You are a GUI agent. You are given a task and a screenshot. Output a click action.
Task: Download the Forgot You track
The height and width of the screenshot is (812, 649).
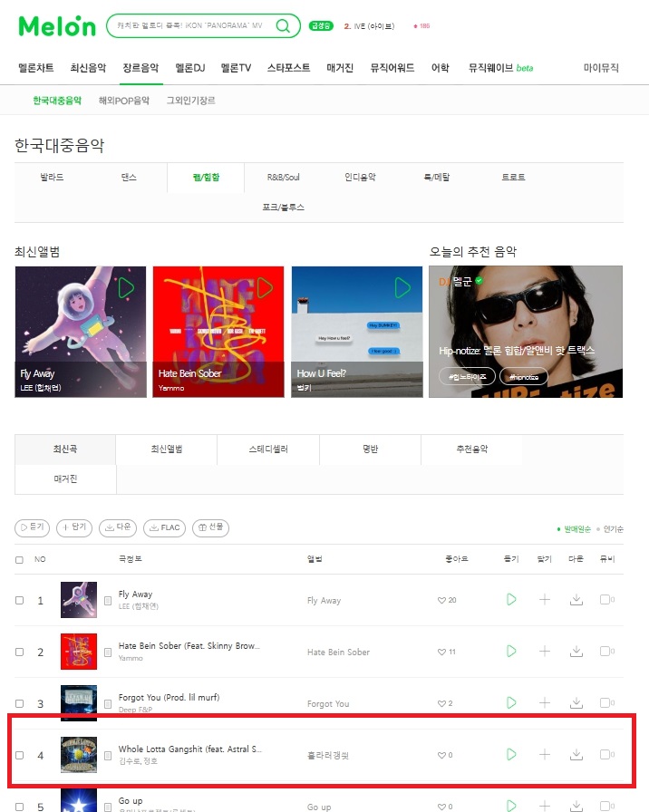pos(576,702)
